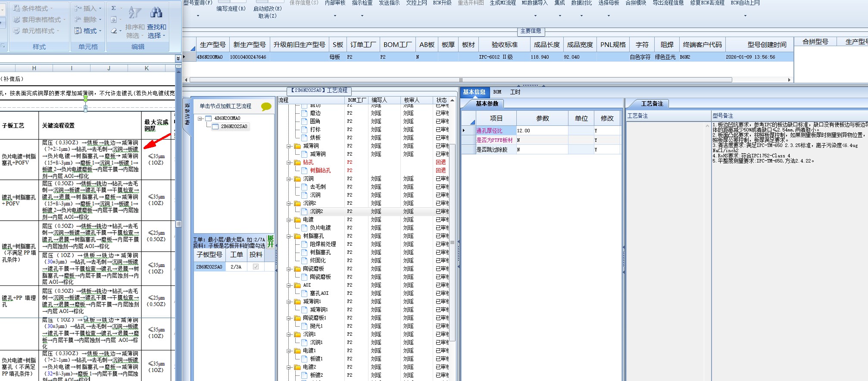Click the document icon beside 磨边
This screenshot has width=868, height=381.
(304, 113)
